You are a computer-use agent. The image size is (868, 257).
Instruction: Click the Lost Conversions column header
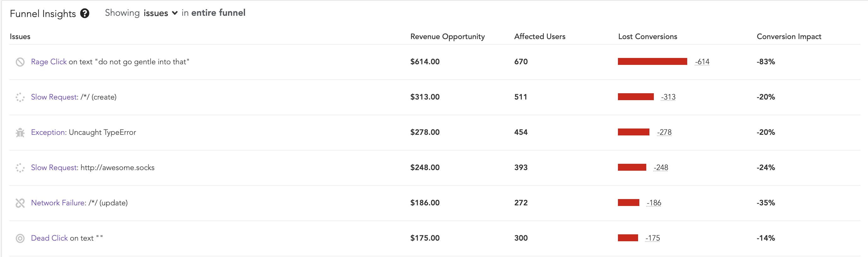[x=647, y=37]
